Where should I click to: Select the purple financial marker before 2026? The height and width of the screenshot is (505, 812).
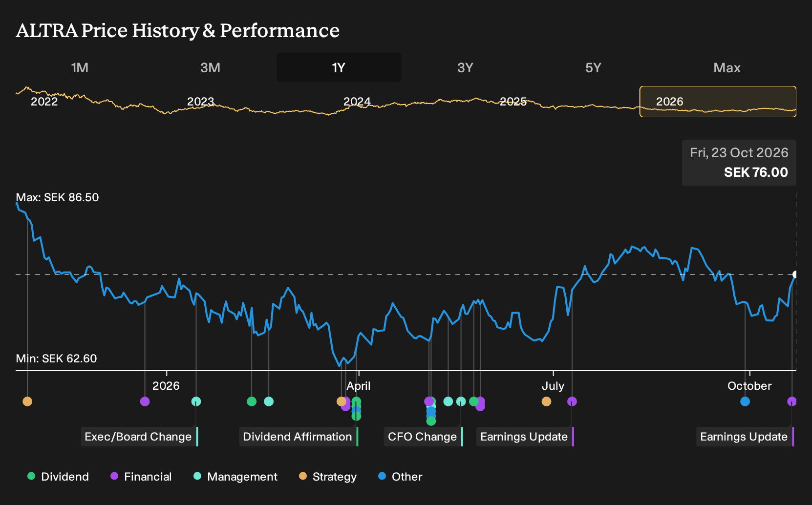pyautogui.click(x=145, y=401)
